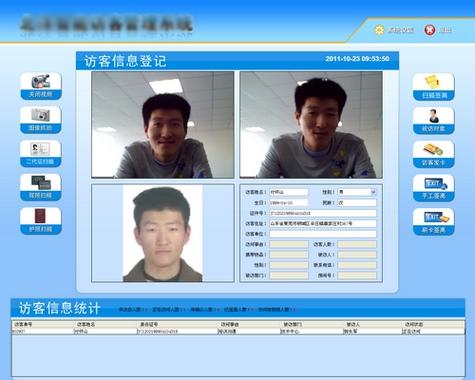Click the empty visitor company field
The image size is (475, 380).
coord(323,234)
